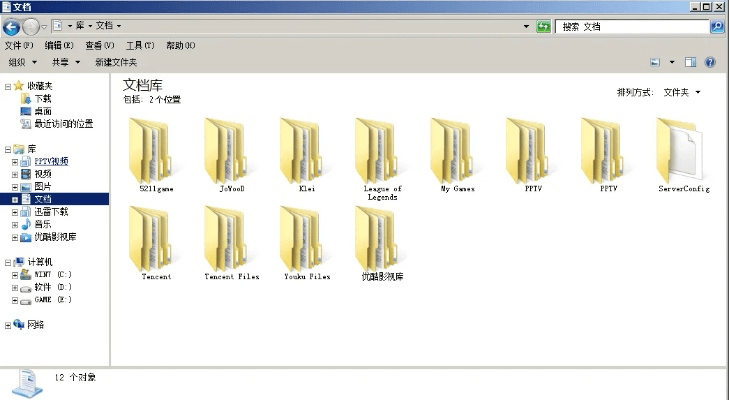Image resolution: width=729 pixels, height=400 pixels.
Task: Select the ServerConfig folder icon
Action: pos(684,150)
